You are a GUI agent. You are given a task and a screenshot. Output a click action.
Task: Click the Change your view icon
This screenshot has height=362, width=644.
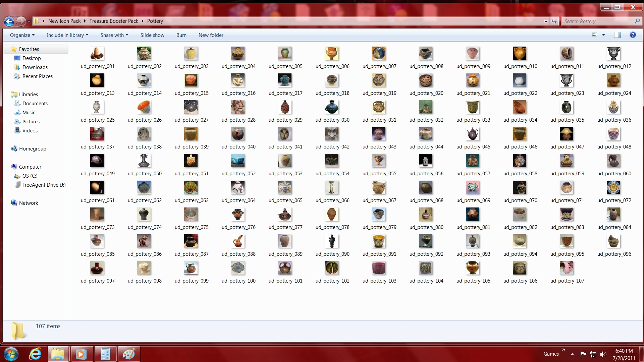tap(594, 35)
